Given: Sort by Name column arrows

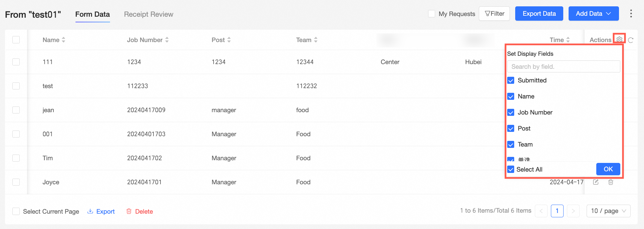Looking at the screenshot, I should tap(63, 40).
